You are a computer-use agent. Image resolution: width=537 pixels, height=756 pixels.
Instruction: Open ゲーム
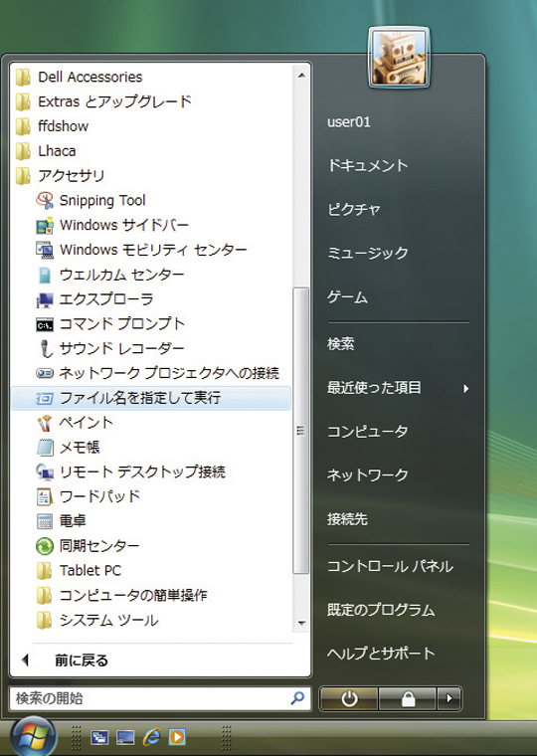click(x=347, y=297)
